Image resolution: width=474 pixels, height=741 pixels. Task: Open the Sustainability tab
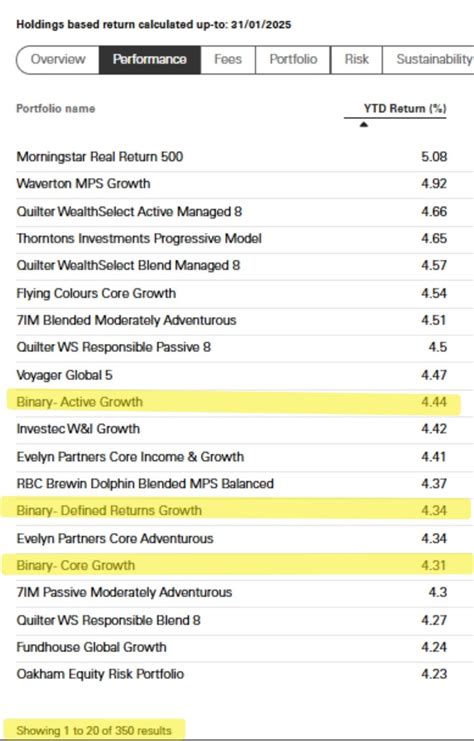[x=428, y=60]
